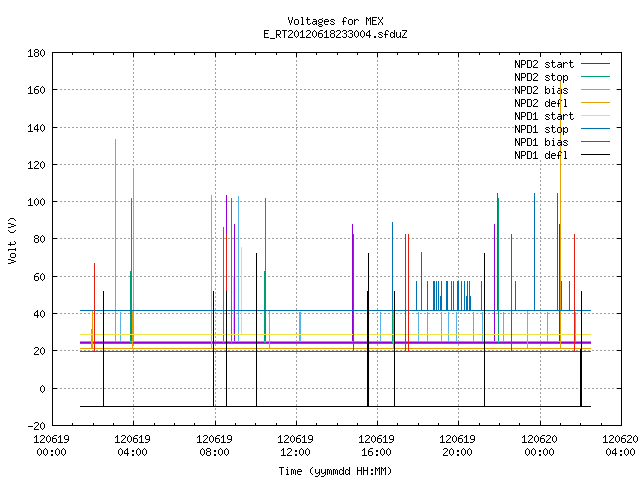Viewport: 640px width, 480px height.
Task: Click the '120619 20:00' x-axis tick label
Action: click(457, 446)
